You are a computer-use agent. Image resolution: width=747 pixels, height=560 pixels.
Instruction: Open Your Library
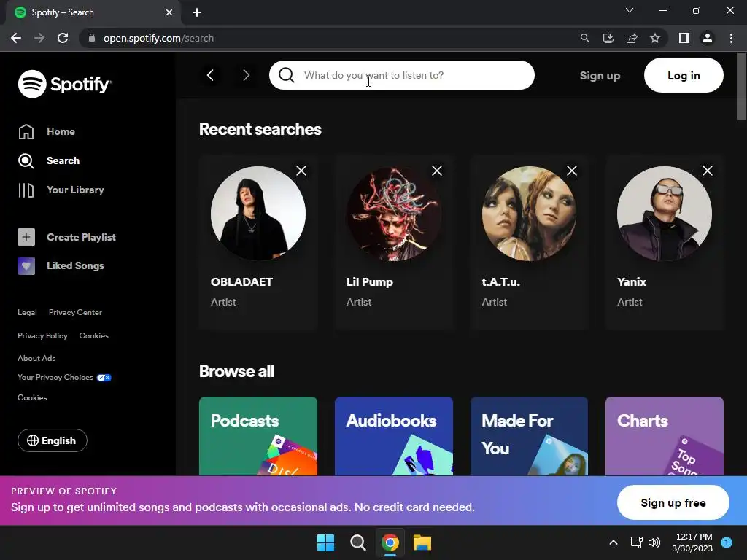[61, 190]
